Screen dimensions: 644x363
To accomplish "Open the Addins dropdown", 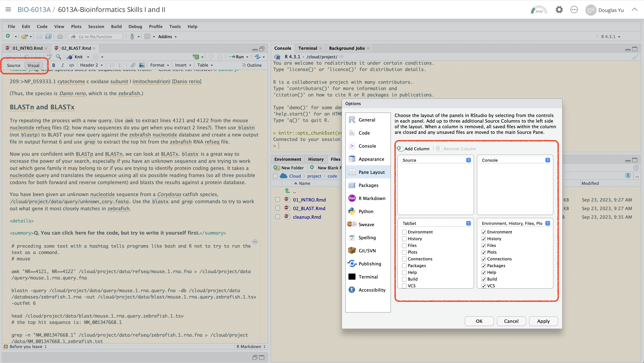I will pyautogui.click(x=167, y=37).
